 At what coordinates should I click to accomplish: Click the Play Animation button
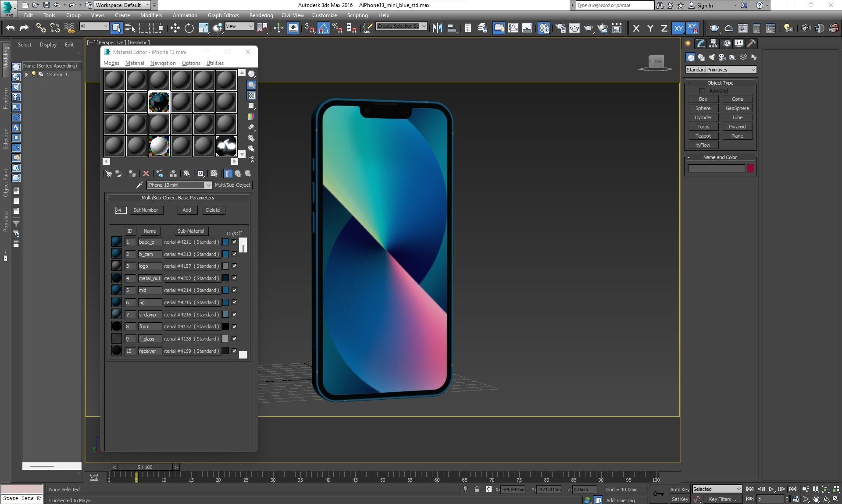point(771,489)
